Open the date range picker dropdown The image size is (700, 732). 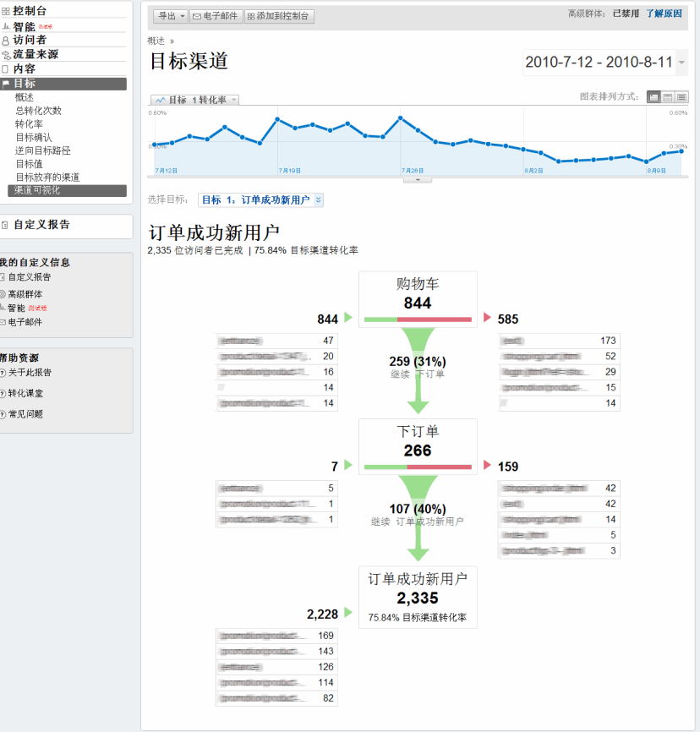coord(681,63)
